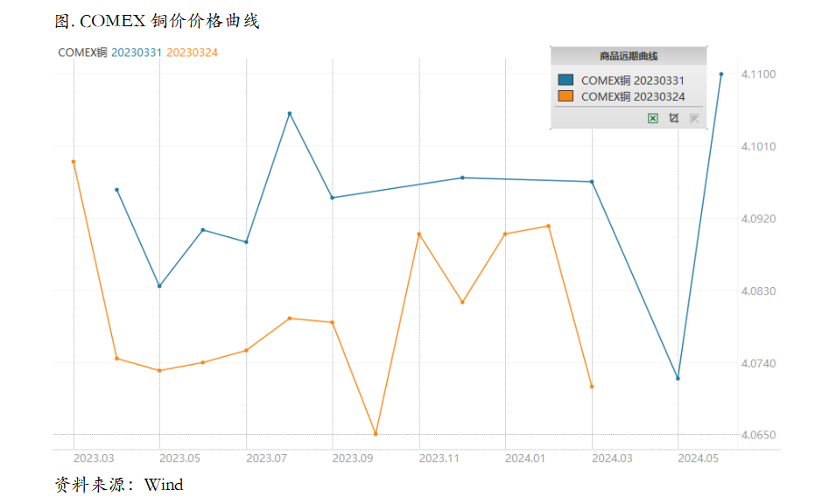
Task: Click the 4.0650 y-axis label
Action: [758, 435]
